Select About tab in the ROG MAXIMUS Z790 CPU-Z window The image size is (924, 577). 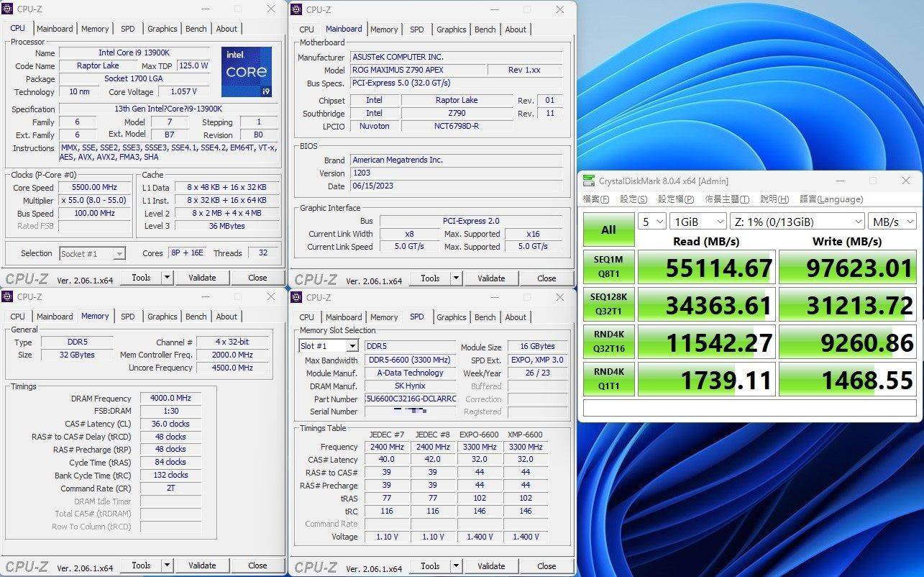[516, 29]
